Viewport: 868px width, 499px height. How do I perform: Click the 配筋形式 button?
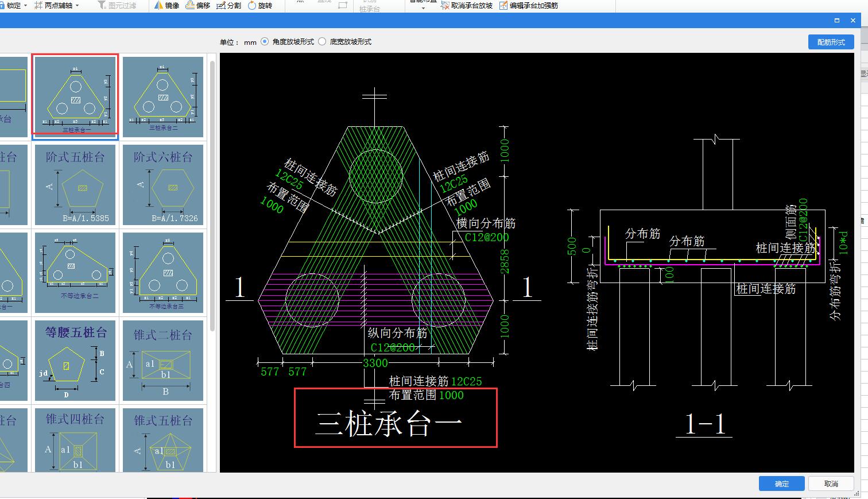(831, 42)
